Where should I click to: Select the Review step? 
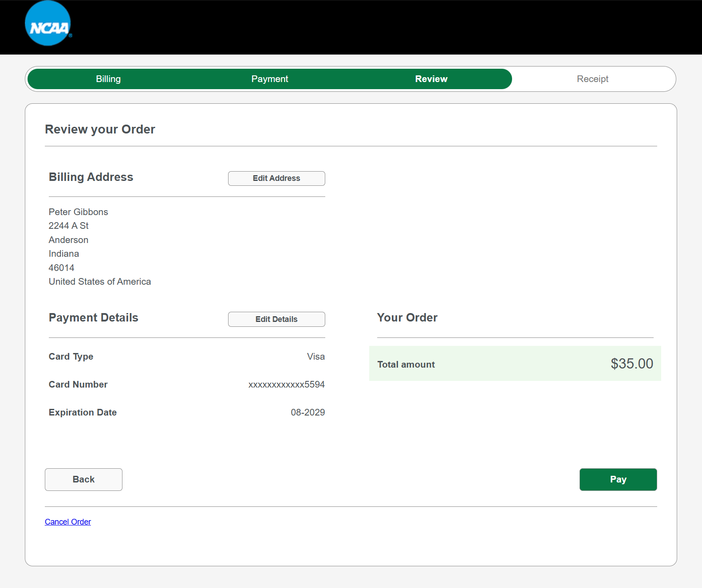click(431, 79)
